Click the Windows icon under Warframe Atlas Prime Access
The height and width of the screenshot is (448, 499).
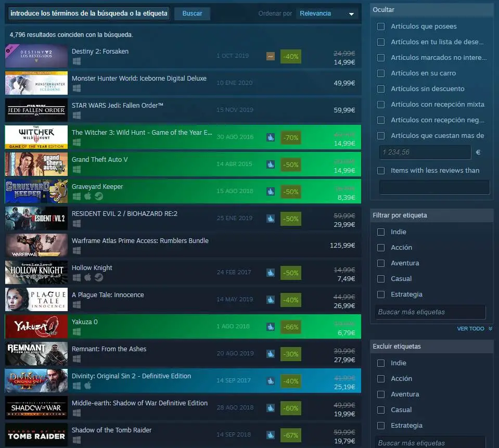click(76, 251)
